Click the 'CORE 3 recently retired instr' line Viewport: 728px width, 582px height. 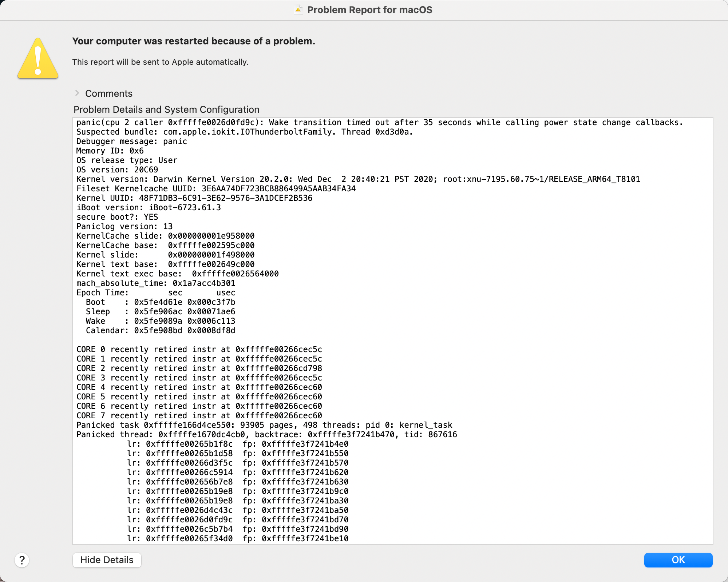[x=199, y=378]
